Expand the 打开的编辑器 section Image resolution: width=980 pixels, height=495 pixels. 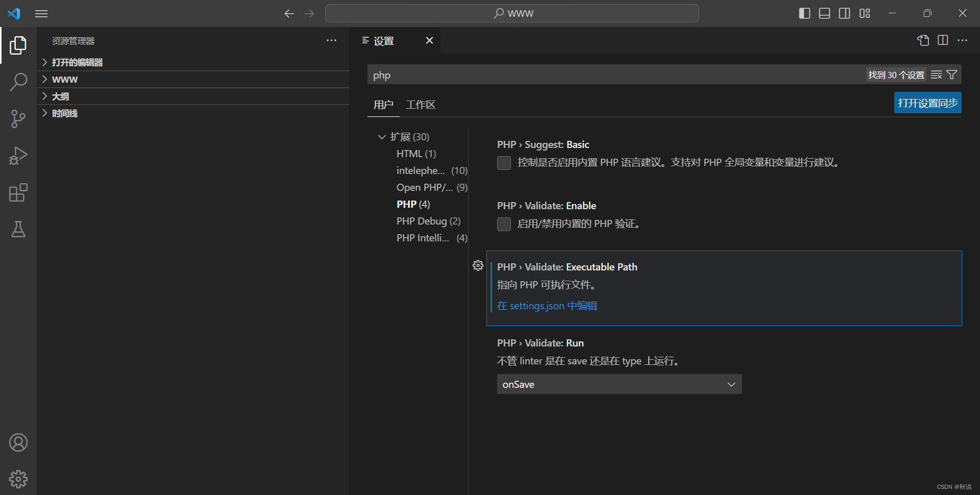click(x=193, y=62)
